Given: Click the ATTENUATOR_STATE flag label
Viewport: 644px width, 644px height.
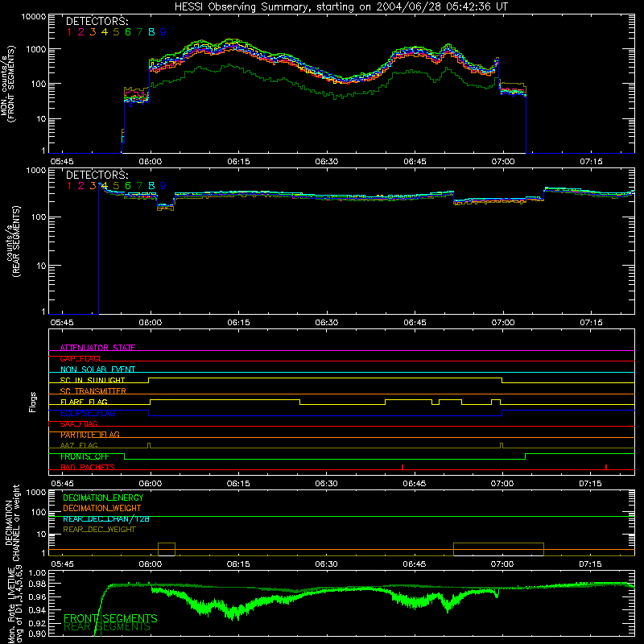Looking at the screenshot, I should (97, 348).
